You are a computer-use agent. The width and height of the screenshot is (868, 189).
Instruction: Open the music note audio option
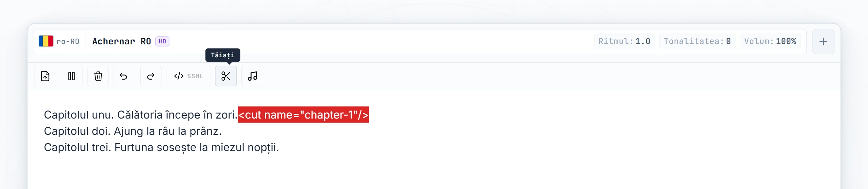tap(252, 76)
